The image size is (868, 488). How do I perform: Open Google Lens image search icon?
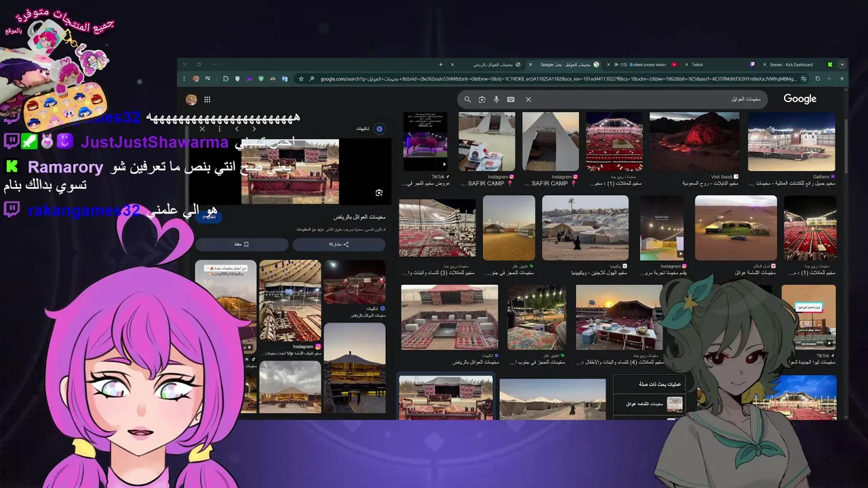[x=482, y=100]
